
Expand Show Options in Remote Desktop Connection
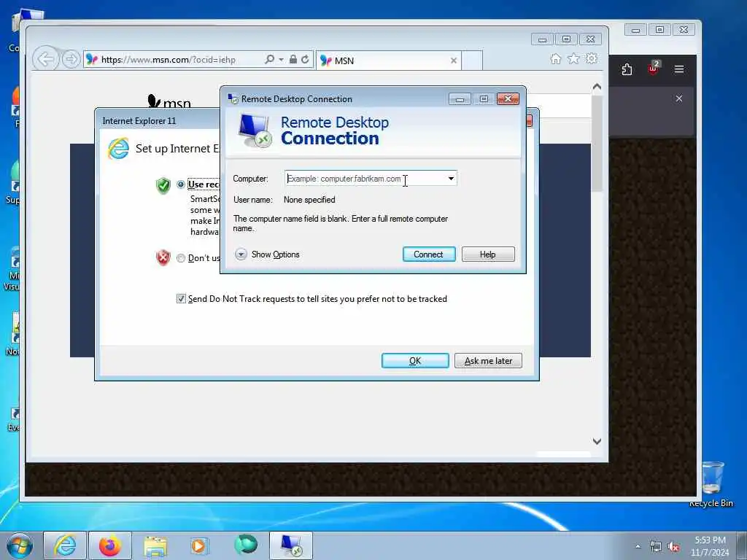click(x=268, y=254)
